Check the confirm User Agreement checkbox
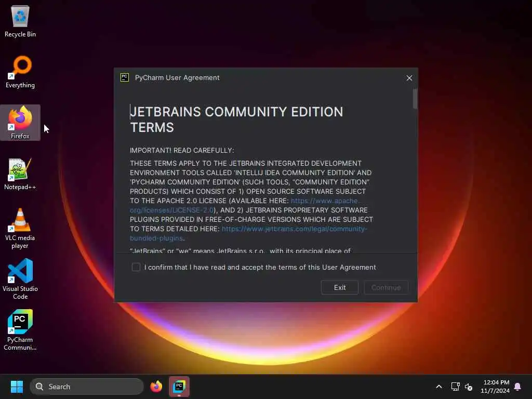 tap(136, 267)
